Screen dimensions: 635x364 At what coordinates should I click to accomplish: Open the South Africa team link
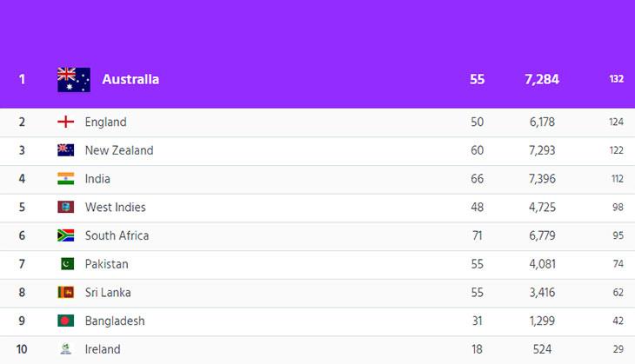coord(117,235)
